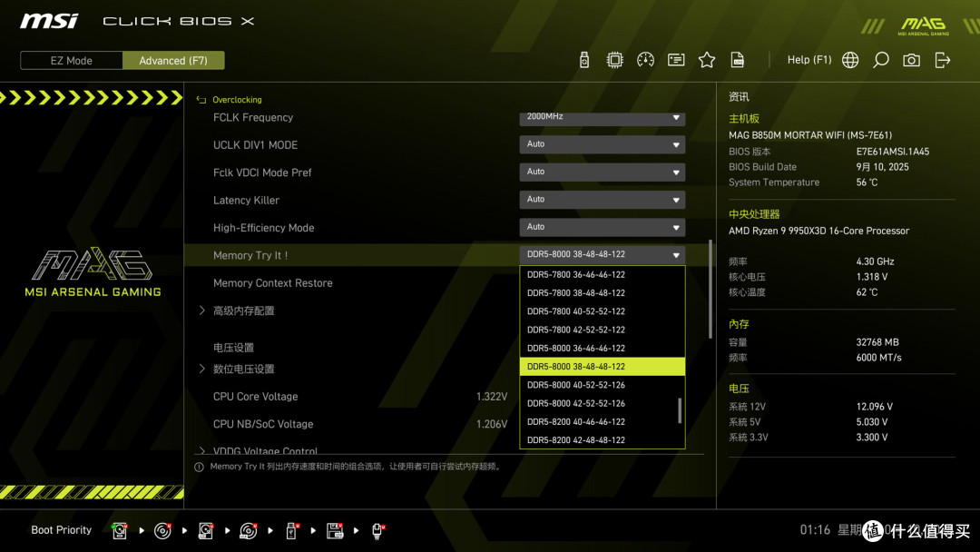
Task: Click the settings panel vertical scrollbar
Action: tap(710, 289)
